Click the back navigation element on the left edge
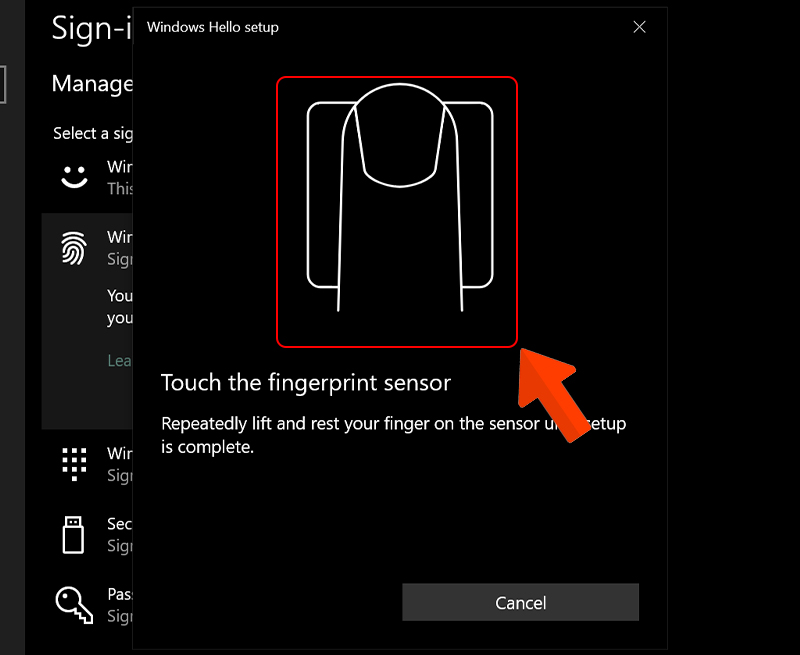 click(4, 85)
